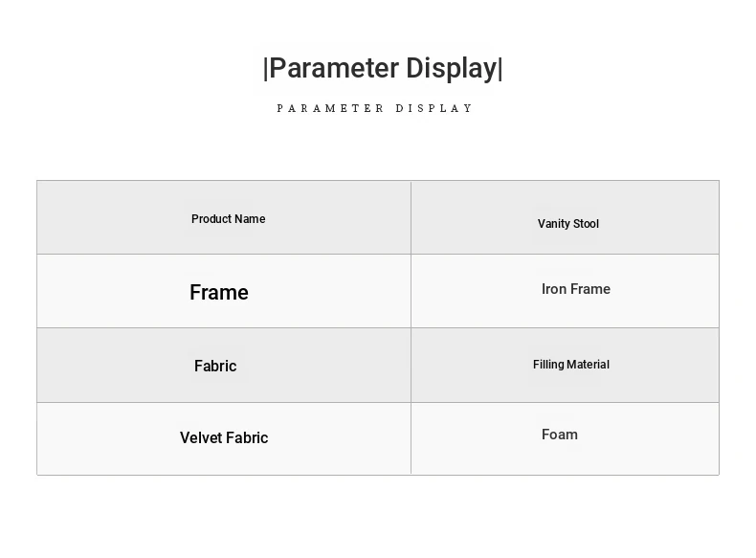Screen dimensions: 756x558
Task: Select the Vanity Stool table cell
Action: click(x=567, y=224)
